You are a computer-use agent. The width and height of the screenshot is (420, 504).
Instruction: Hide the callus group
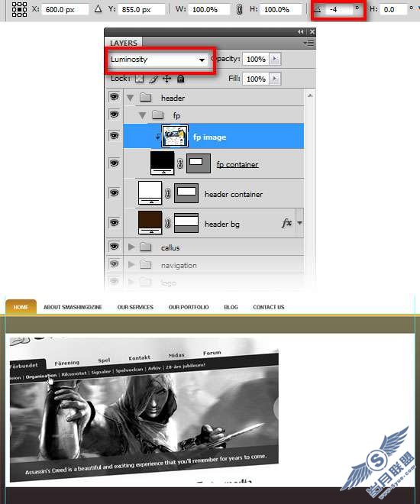114,247
